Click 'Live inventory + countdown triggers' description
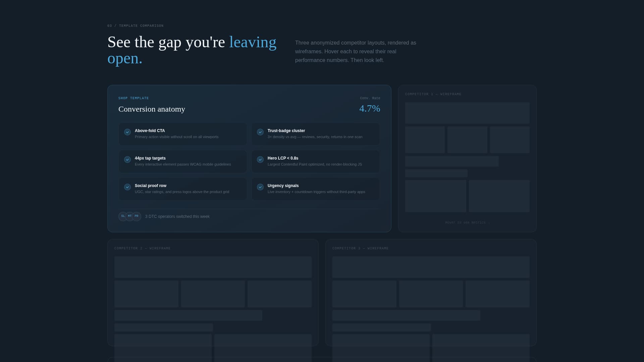Viewport: 644px width, 362px height. pyautogui.click(x=316, y=192)
